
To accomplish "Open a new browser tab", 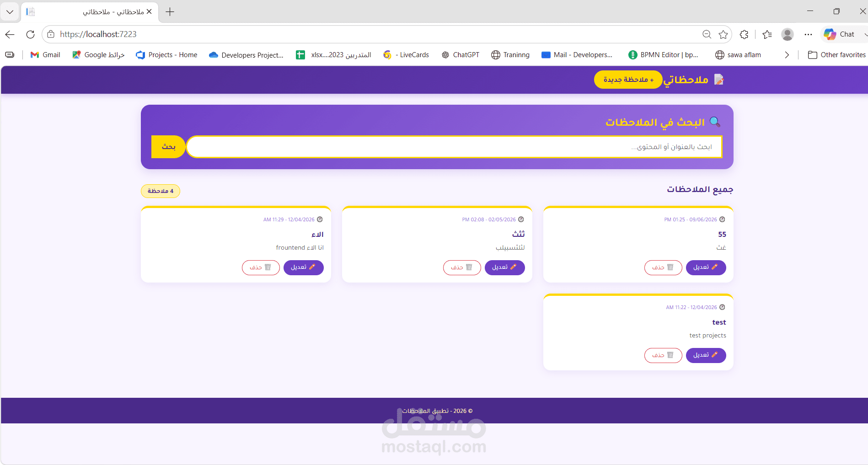I will tap(170, 12).
